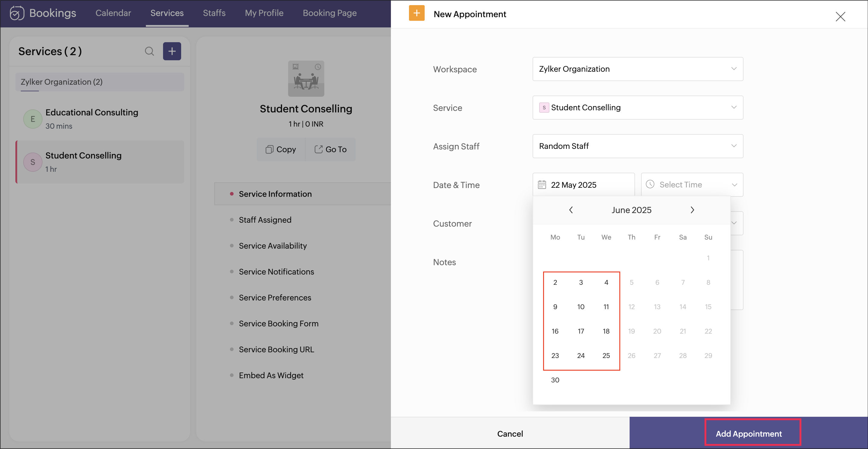Click the S avatar of Student Conselling
This screenshot has width=868, height=449.
pyautogui.click(x=33, y=162)
